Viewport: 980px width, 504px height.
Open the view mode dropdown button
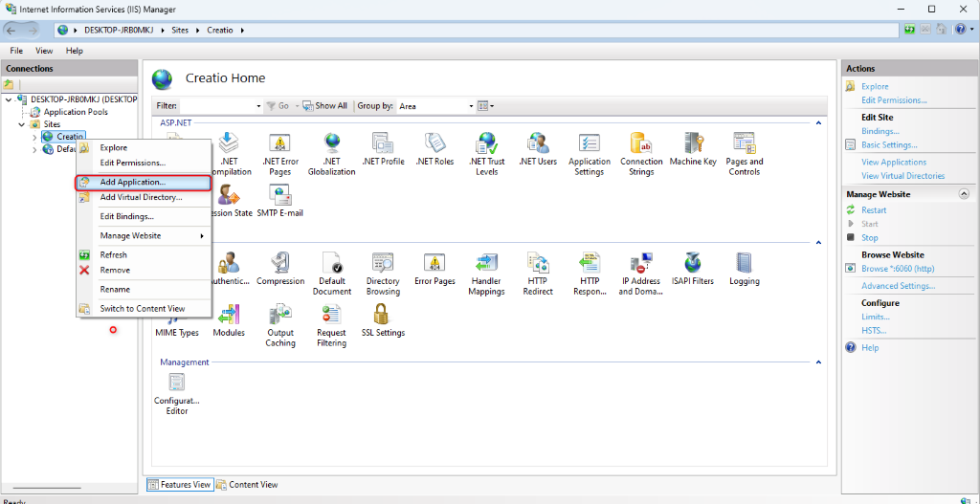pyautogui.click(x=485, y=106)
